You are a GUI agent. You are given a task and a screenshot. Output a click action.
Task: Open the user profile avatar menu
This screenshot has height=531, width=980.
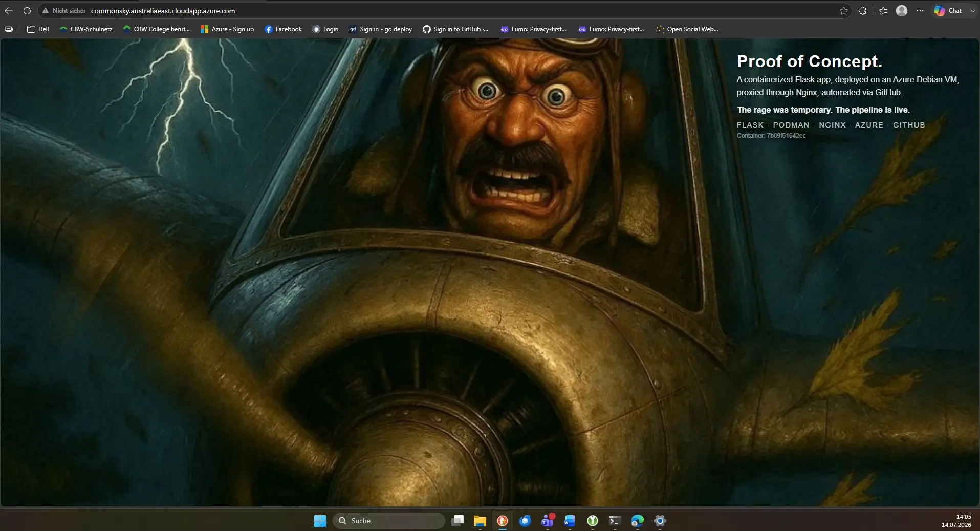click(902, 11)
